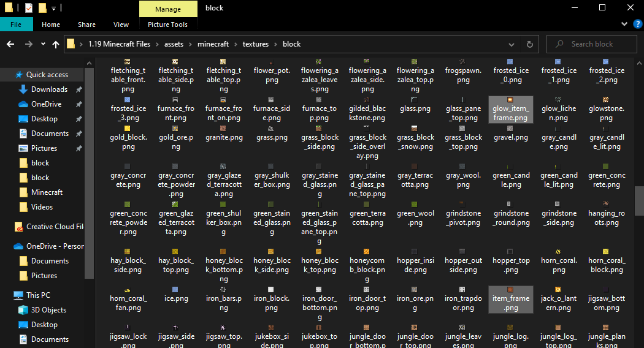
Task: Navigate to textures in the breadcrumb path
Action: click(x=256, y=44)
